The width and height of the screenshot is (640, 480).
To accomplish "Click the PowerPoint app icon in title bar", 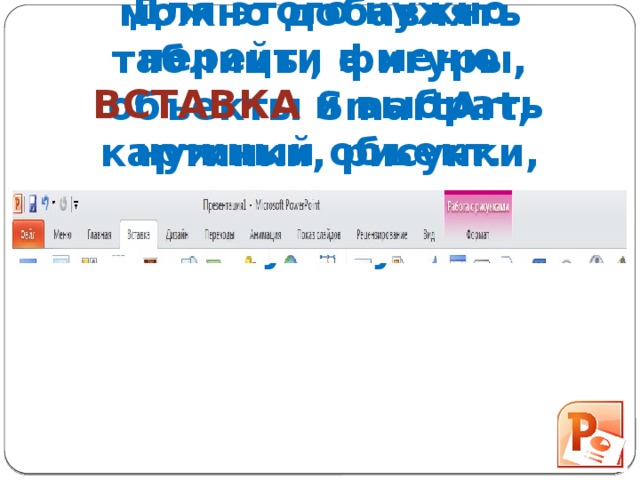I will coord(18,203).
